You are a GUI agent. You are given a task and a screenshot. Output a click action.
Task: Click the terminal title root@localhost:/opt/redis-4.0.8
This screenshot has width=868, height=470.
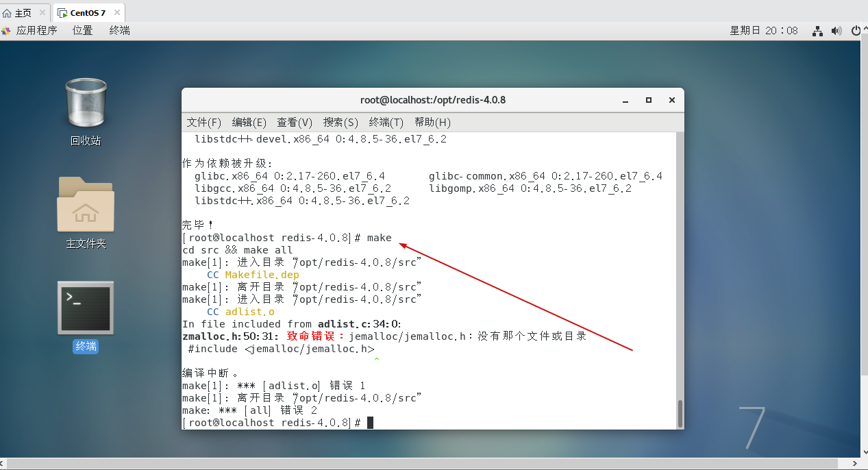click(433, 100)
